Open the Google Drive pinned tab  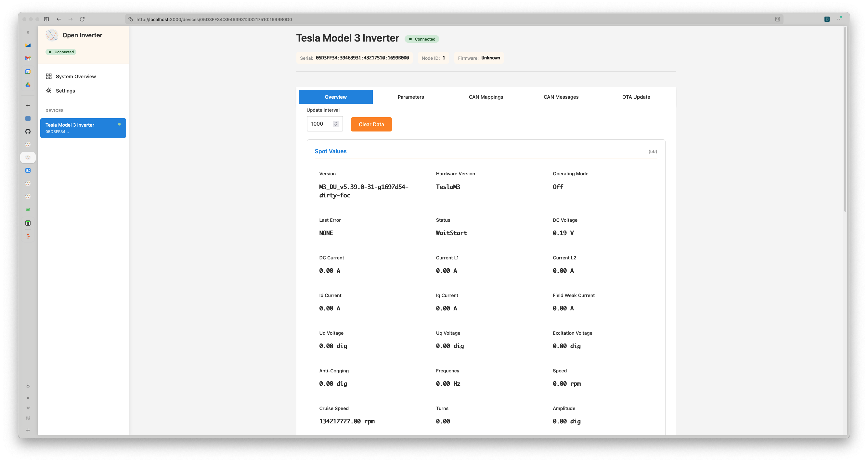[x=28, y=84]
